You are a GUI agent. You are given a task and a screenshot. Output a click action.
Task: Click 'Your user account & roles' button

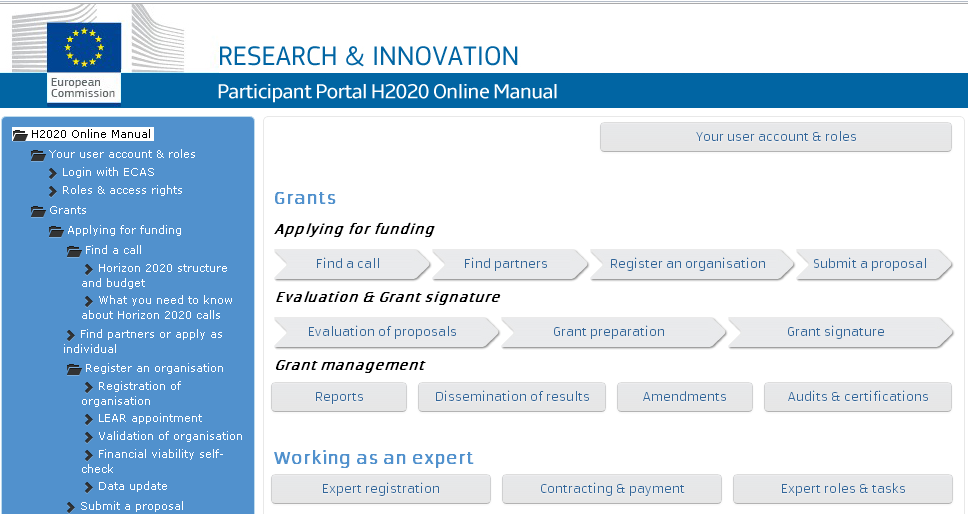click(x=776, y=136)
